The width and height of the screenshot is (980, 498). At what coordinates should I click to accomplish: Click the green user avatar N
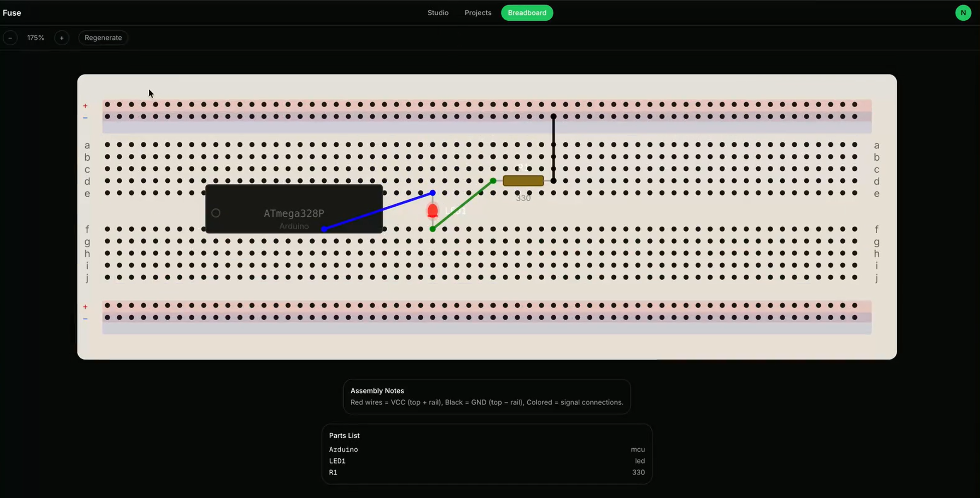pyautogui.click(x=963, y=13)
